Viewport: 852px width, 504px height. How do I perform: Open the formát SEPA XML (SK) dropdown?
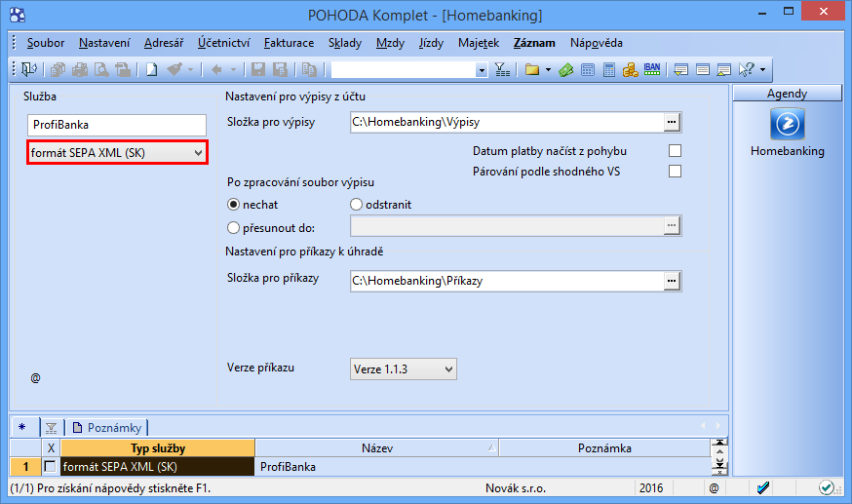117,153
